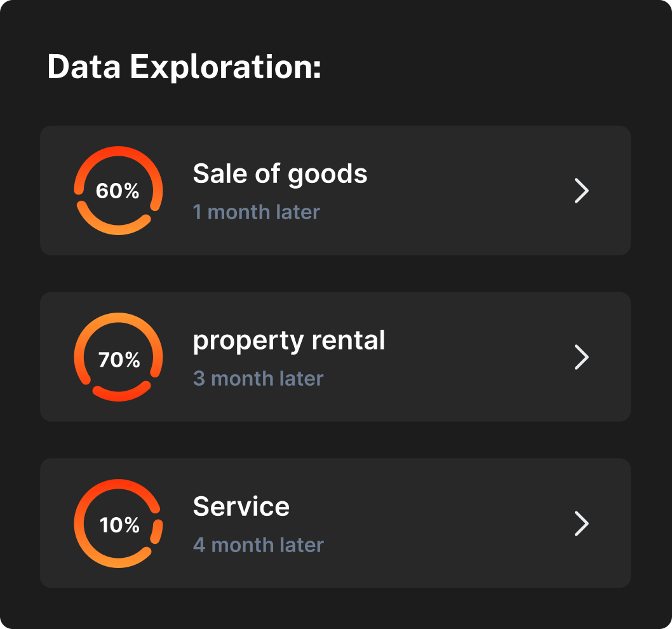Click the 70% label in property rental ring
The image size is (672, 629).
(119, 360)
